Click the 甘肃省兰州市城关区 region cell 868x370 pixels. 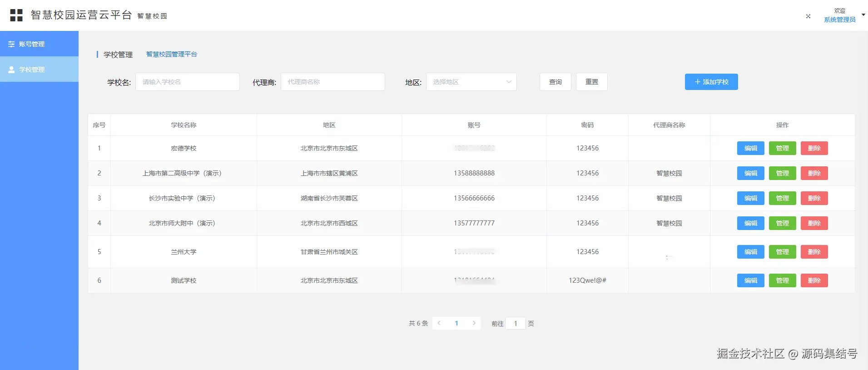point(329,252)
